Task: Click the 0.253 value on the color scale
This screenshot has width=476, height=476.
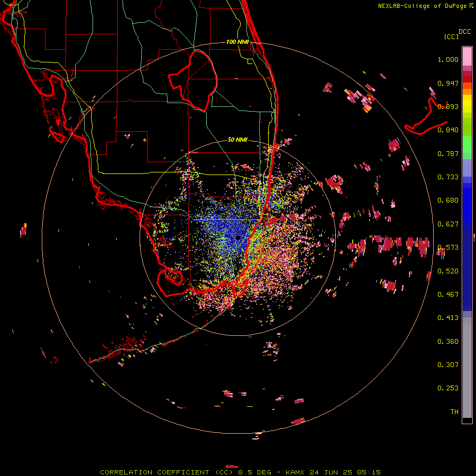Action: click(448, 388)
